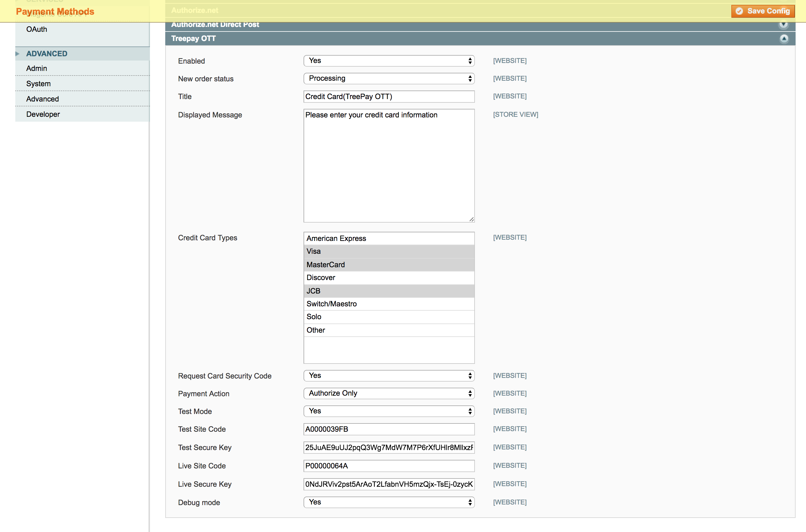Open the Payment Action dropdown
806x532 pixels.
[389, 393]
